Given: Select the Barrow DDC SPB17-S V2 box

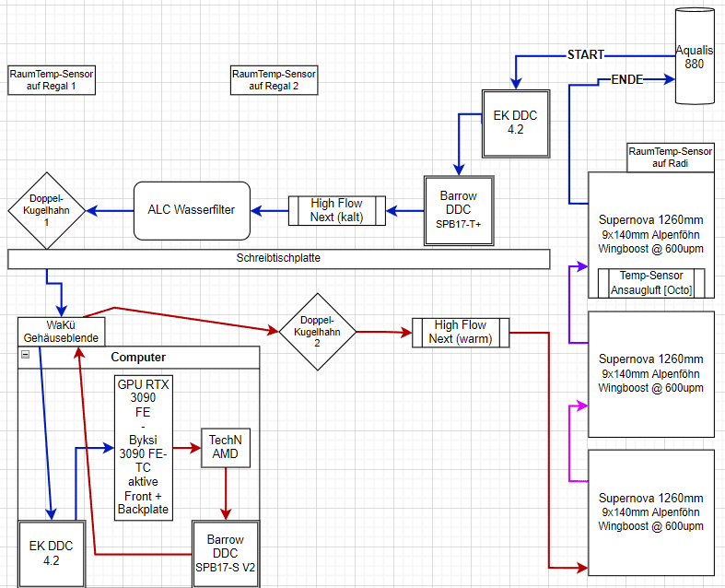Looking at the screenshot, I should (226, 554).
